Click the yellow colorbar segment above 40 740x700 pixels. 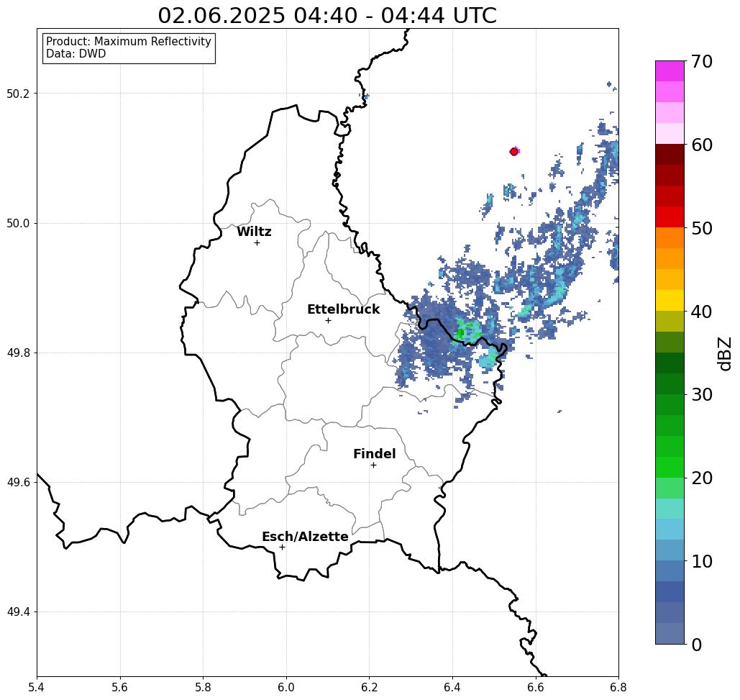point(670,300)
